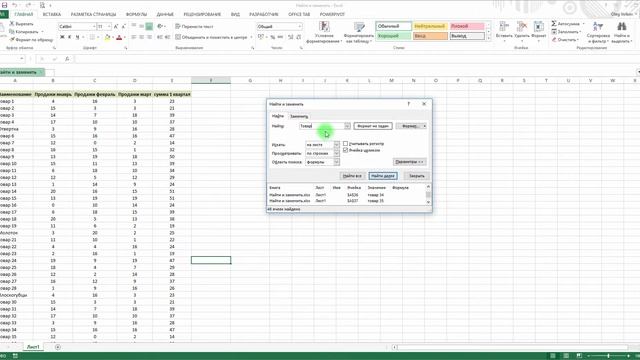Click the Сортировка и фильтр icon
This screenshot has height=360, width=640.
pyautogui.click(x=598, y=27)
